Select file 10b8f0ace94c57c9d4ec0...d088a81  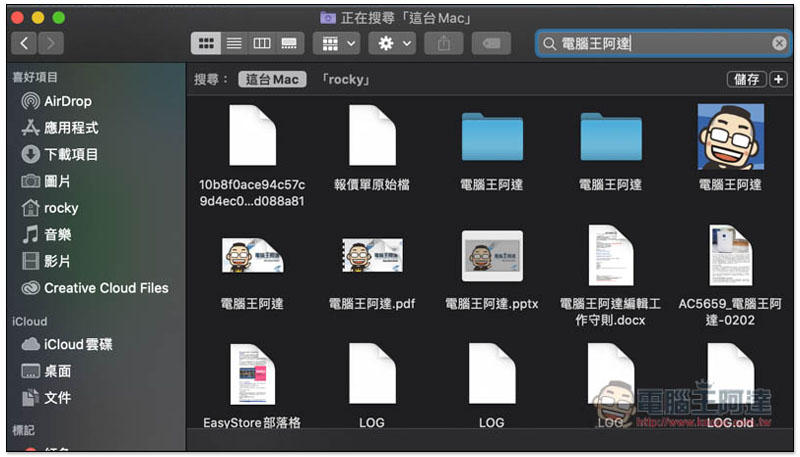pos(253,136)
